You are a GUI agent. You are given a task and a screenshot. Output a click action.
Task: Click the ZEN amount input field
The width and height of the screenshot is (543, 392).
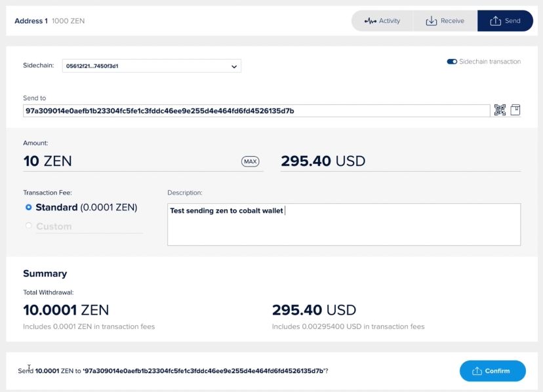pos(131,161)
